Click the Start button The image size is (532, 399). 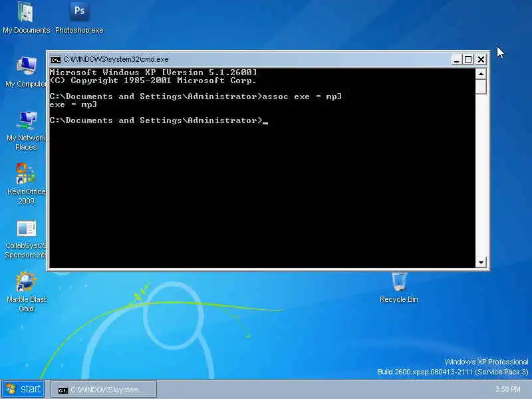pyautogui.click(x=23, y=389)
